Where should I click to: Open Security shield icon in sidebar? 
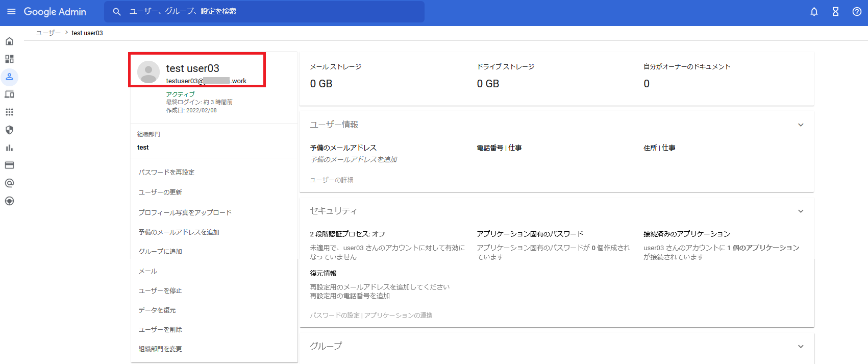[9, 130]
